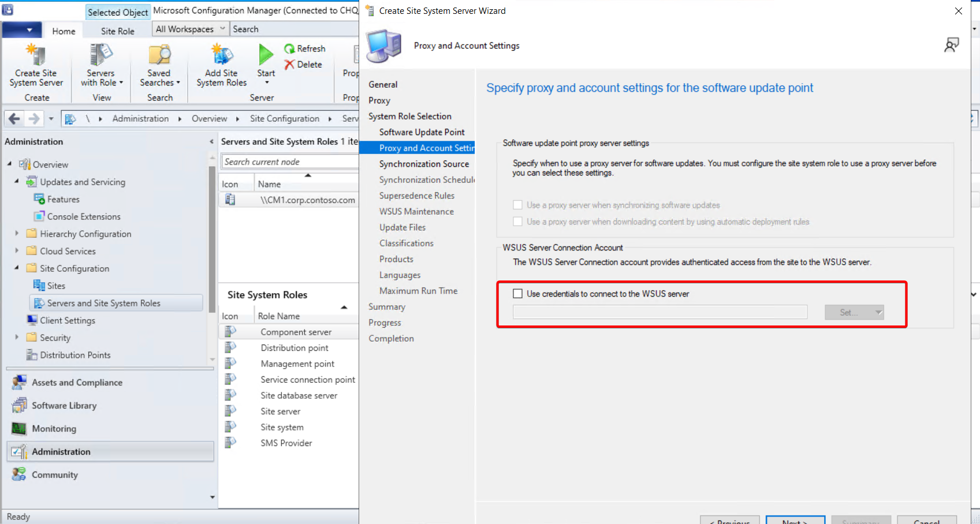Click the WSUS connection account text field
This screenshot has width=980, height=524.
(x=660, y=312)
